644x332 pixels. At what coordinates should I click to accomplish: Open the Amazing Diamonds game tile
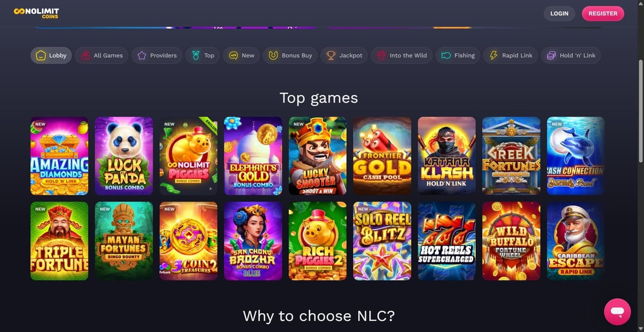tap(60, 156)
